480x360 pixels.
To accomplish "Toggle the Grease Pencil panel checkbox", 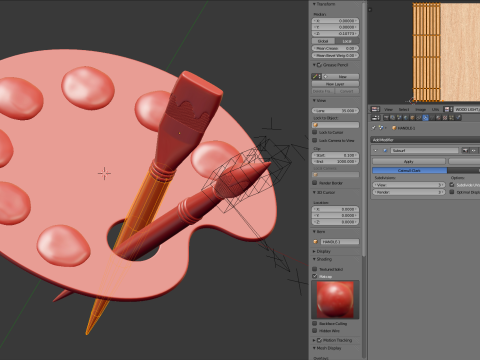I will click(319, 65).
